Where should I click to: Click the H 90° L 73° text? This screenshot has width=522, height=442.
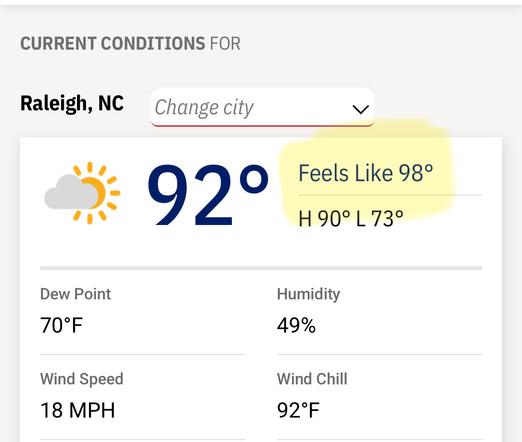coord(351,218)
